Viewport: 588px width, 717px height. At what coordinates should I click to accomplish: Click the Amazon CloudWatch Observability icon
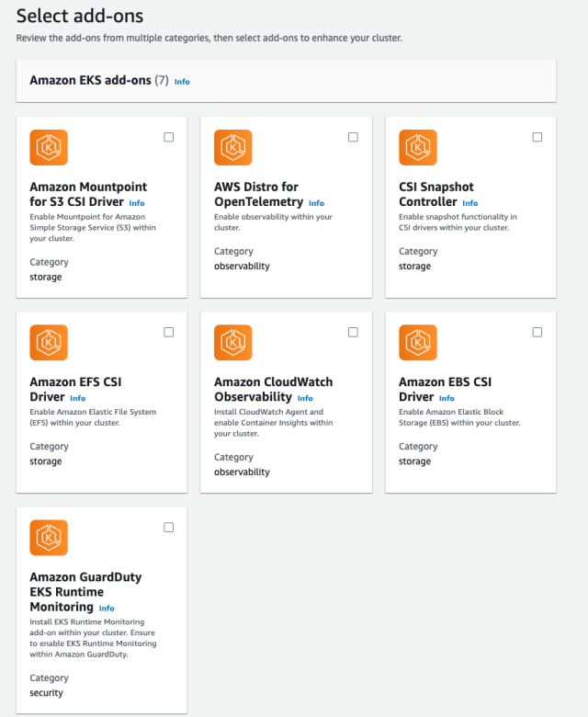[x=233, y=343]
